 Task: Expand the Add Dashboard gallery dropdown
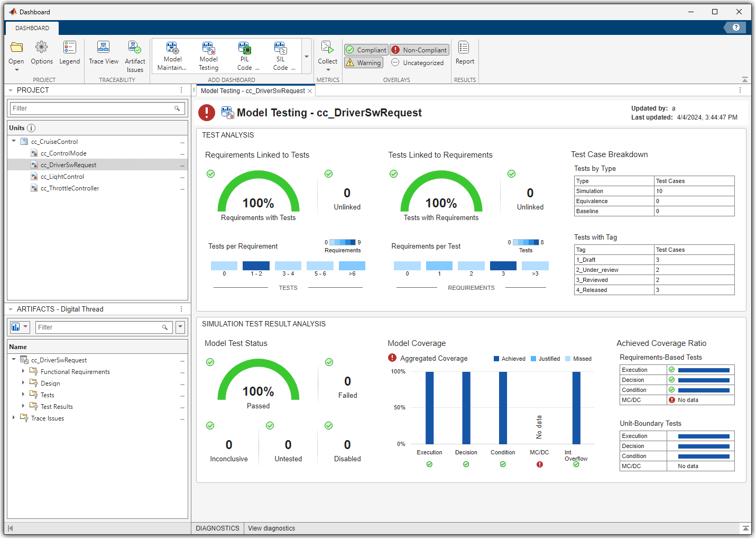click(307, 57)
